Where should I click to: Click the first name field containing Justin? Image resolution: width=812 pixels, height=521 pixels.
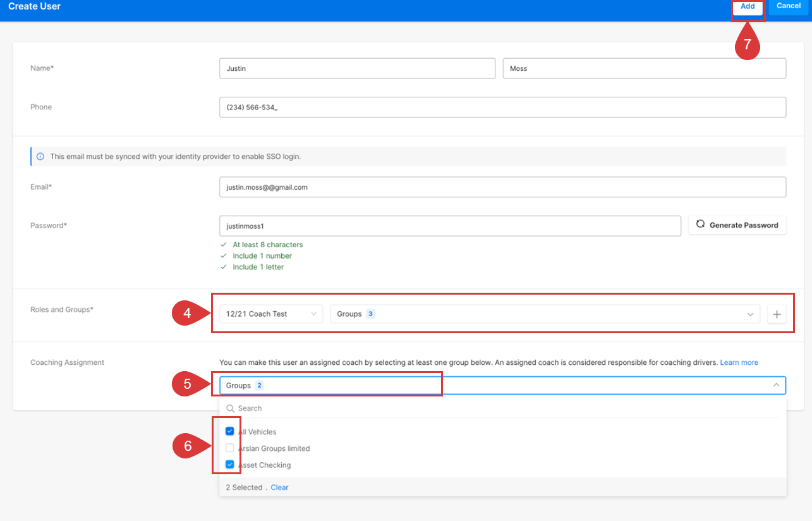[x=357, y=68]
